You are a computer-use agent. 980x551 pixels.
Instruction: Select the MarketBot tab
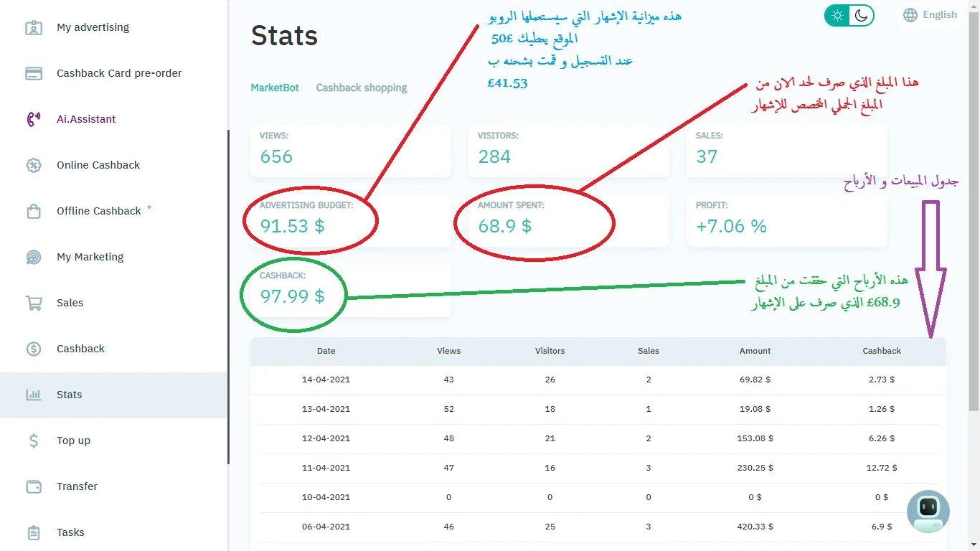275,88
